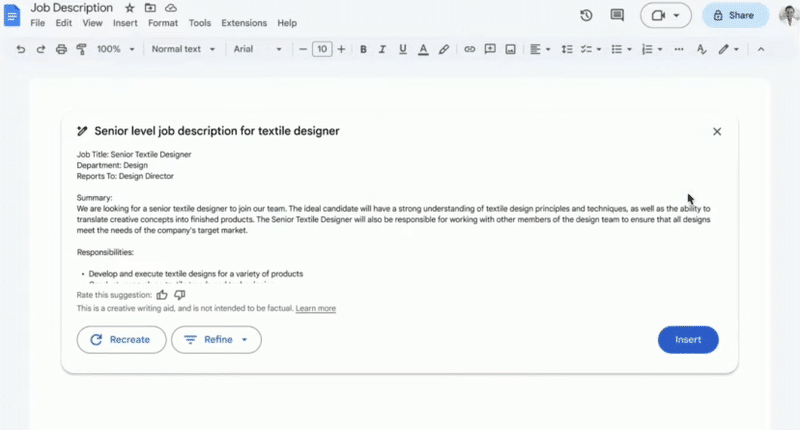Open the highlight color tool
Screen dimensions: 800x430
click(444, 49)
